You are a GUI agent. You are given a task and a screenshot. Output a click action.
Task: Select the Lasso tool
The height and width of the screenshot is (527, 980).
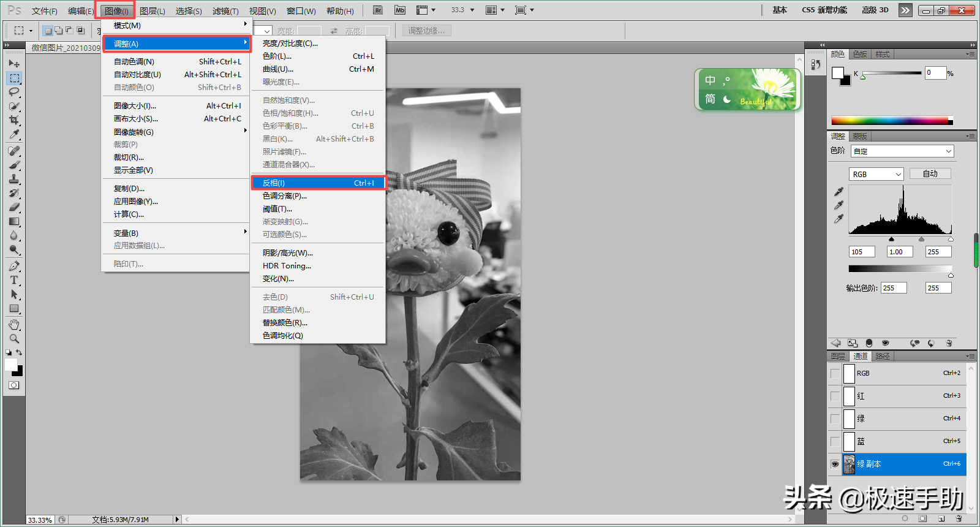point(14,92)
